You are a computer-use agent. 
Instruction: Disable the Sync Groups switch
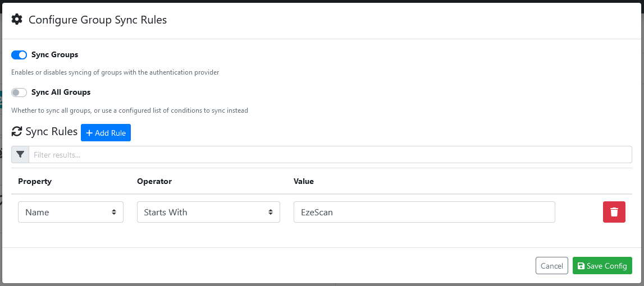point(19,55)
